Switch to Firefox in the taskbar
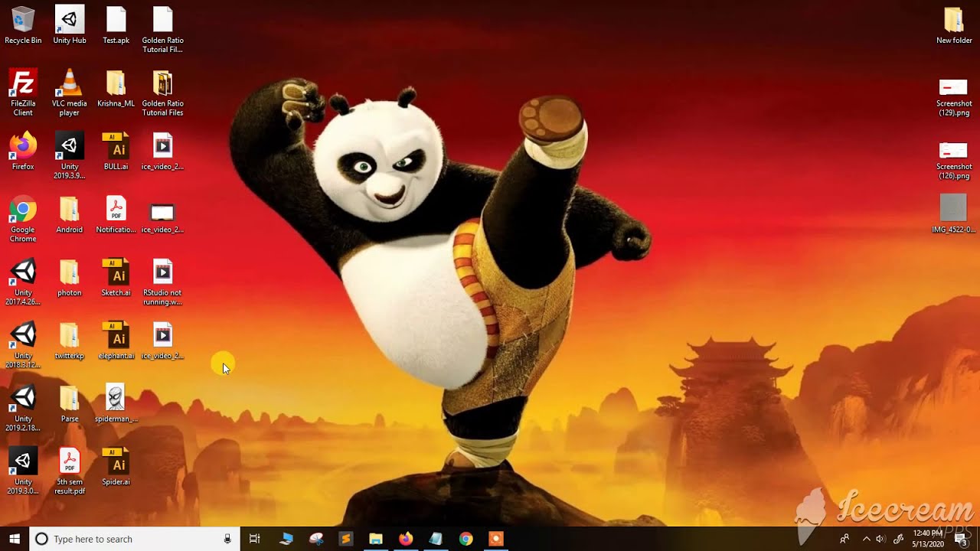Viewport: 980px width, 551px height. tap(406, 539)
